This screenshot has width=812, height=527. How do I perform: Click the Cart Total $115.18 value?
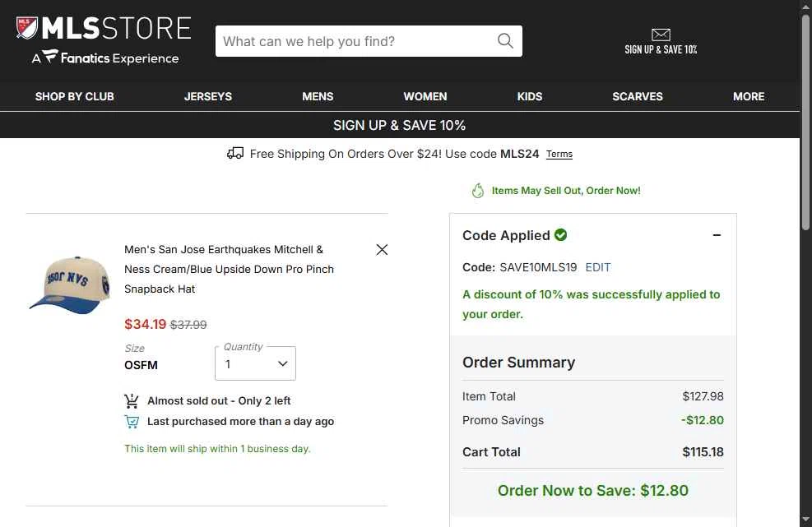pyautogui.click(x=703, y=452)
